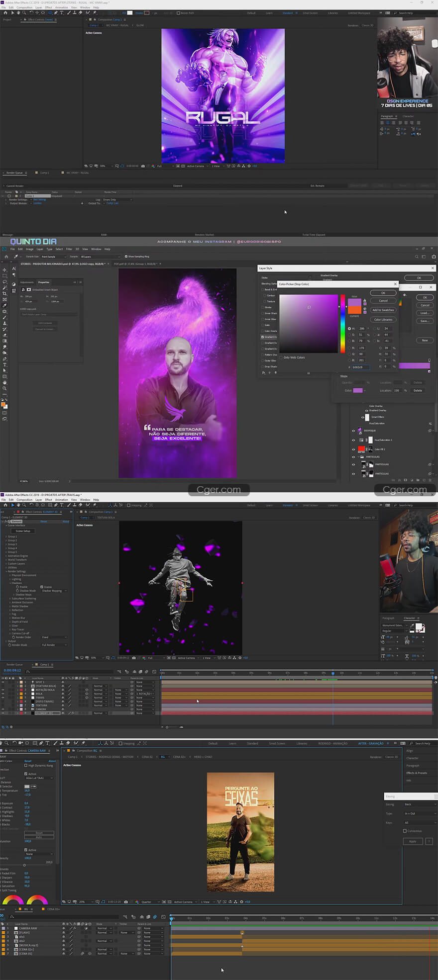This screenshot has height=980, width=438.
Task: Expand Group 1 in Element 3D controls
Action: click(6, 536)
